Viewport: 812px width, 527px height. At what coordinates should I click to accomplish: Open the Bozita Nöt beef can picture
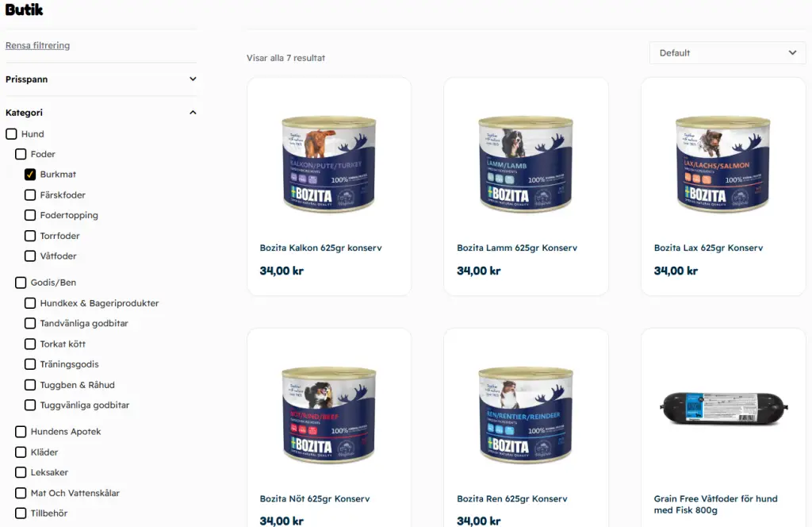[x=329, y=414]
